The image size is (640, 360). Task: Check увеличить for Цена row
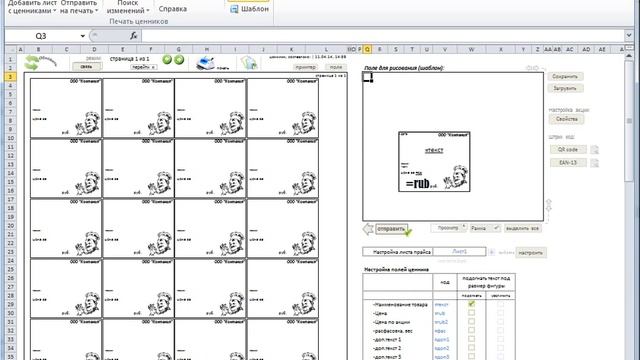pos(500,313)
